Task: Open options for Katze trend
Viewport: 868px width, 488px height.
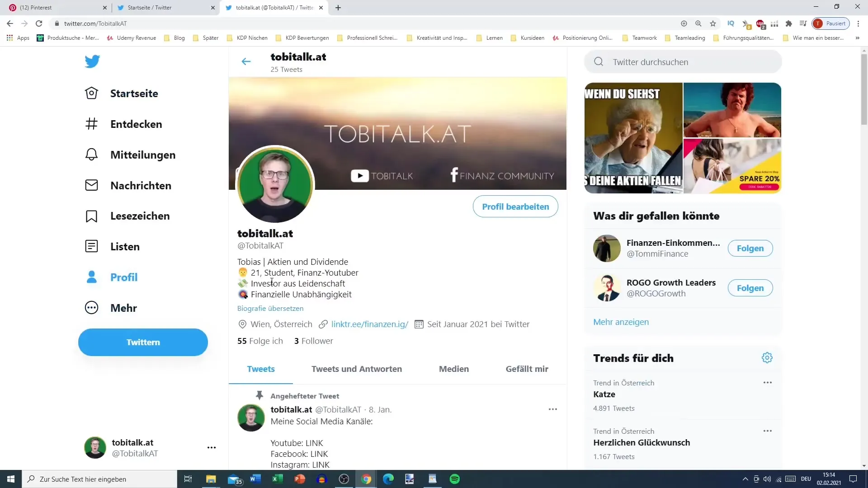Action: (768, 383)
